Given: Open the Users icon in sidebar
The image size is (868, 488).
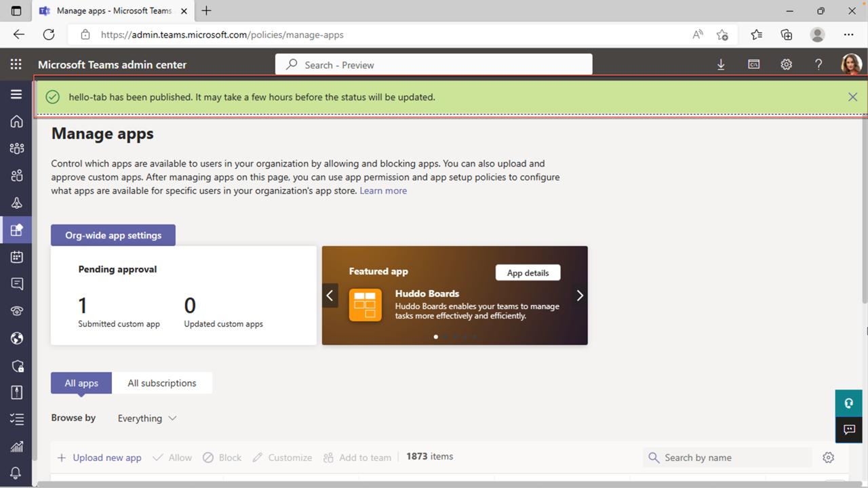Looking at the screenshot, I should point(16,176).
